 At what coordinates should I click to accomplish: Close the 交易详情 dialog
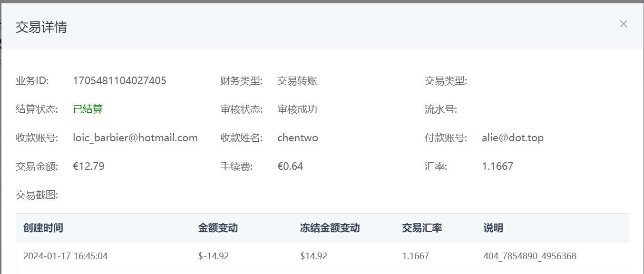pos(623,24)
